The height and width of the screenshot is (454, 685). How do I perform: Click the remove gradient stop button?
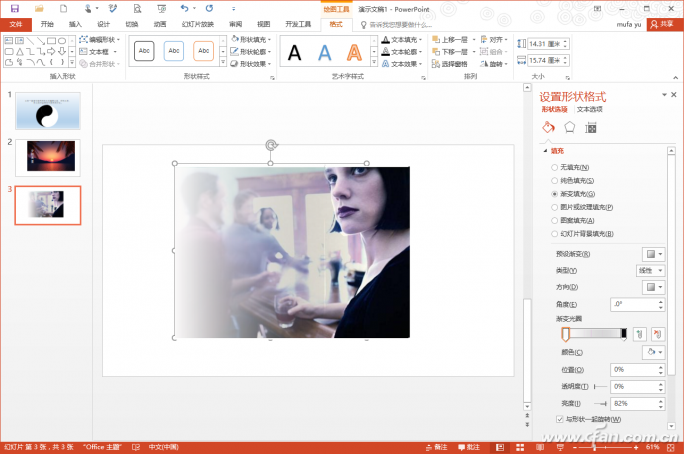coord(657,333)
